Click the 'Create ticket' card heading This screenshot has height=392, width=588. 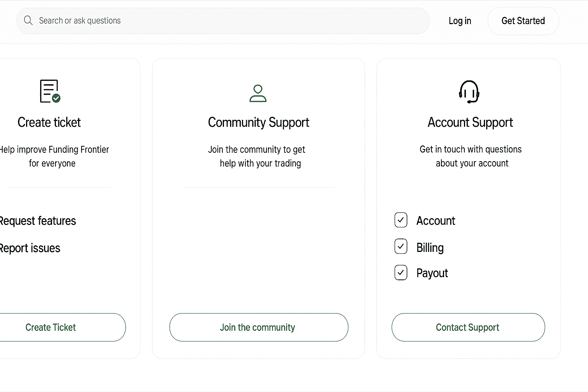click(49, 122)
